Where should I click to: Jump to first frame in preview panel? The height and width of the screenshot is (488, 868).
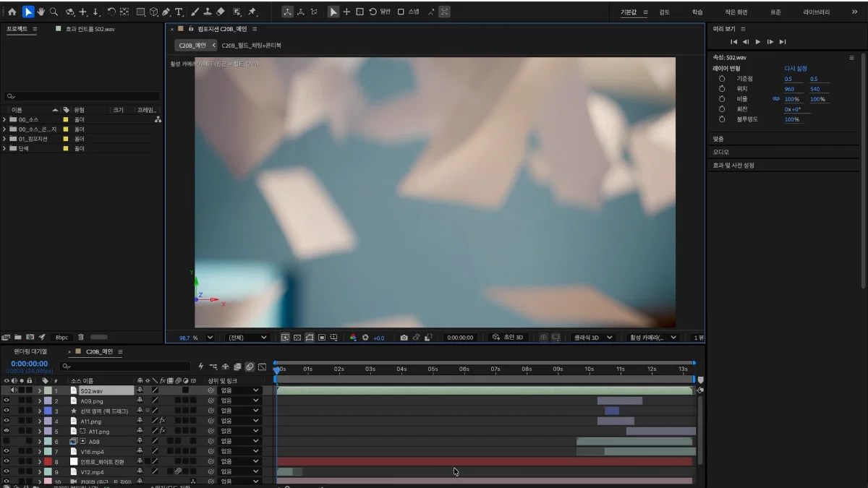pos(734,42)
